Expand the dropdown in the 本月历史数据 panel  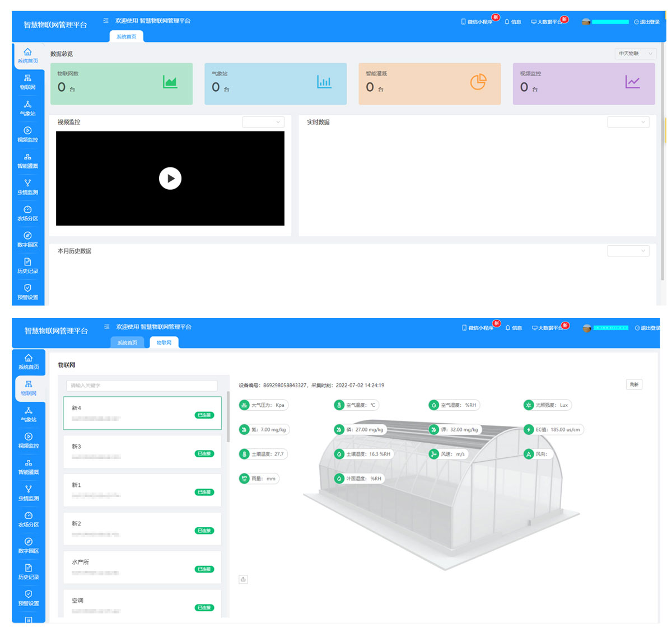[x=628, y=251]
